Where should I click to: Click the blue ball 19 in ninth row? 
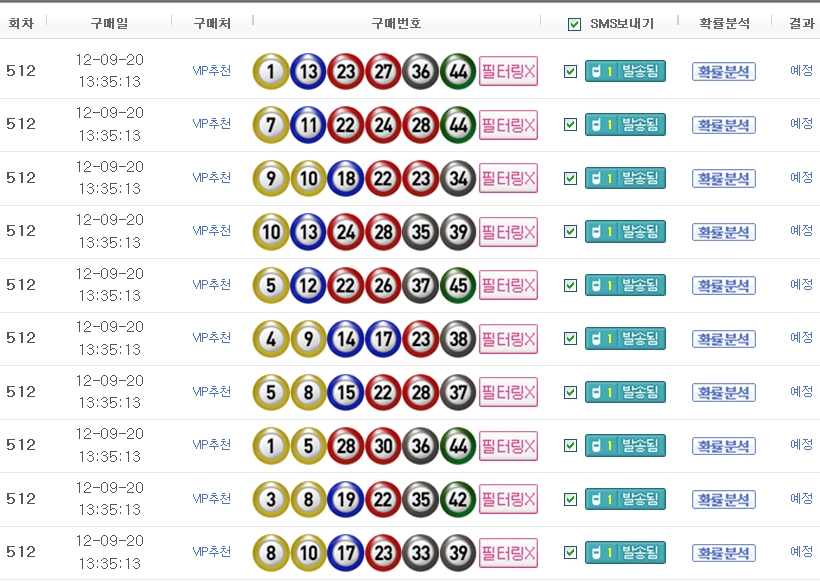tap(345, 499)
